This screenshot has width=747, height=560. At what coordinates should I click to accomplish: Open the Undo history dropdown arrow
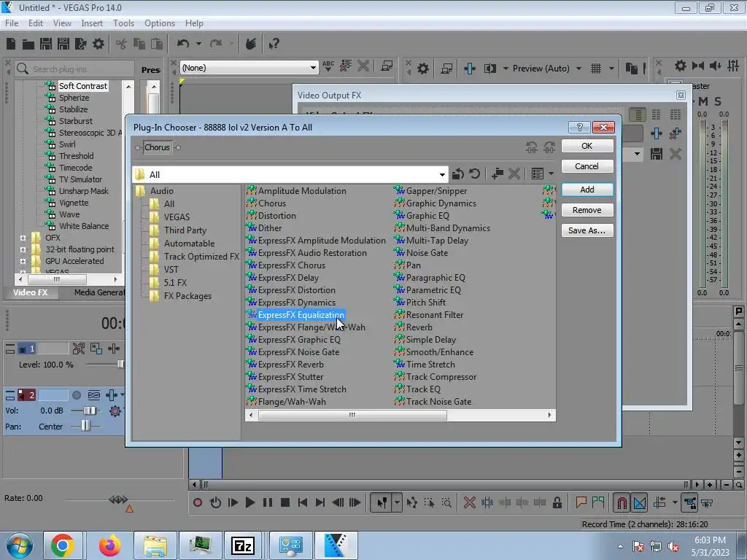pyautogui.click(x=198, y=44)
